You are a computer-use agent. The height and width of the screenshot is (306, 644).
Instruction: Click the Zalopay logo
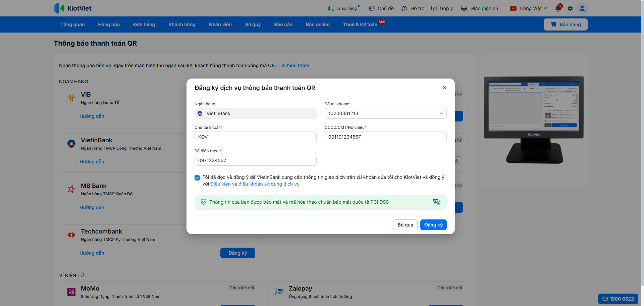tap(279, 292)
